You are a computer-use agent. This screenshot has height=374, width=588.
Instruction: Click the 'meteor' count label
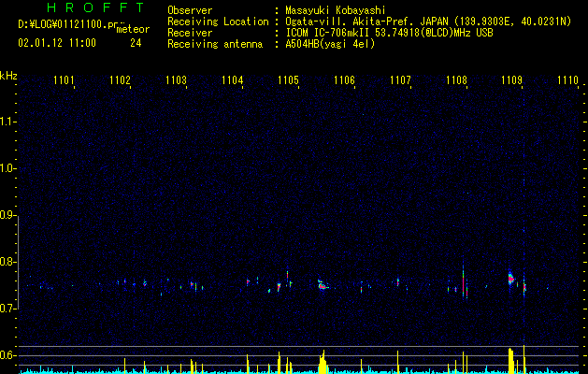[x=133, y=29]
